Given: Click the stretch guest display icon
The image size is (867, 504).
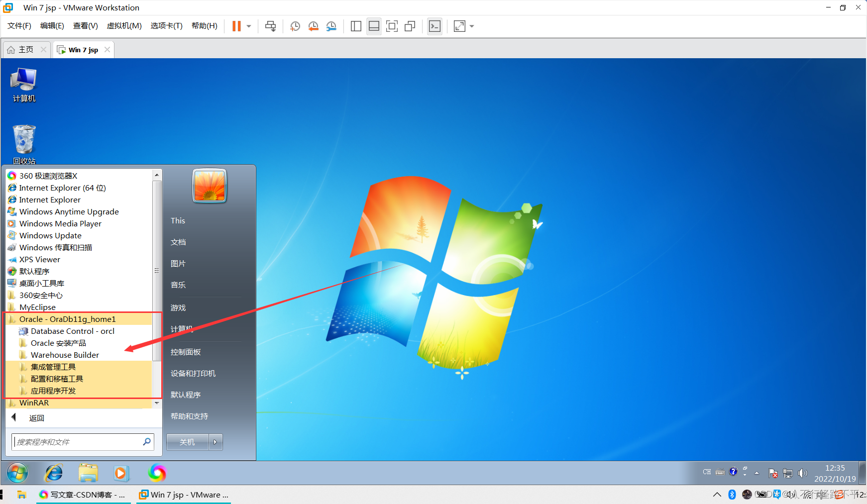Looking at the screenshot, I should tap(459, 26).
